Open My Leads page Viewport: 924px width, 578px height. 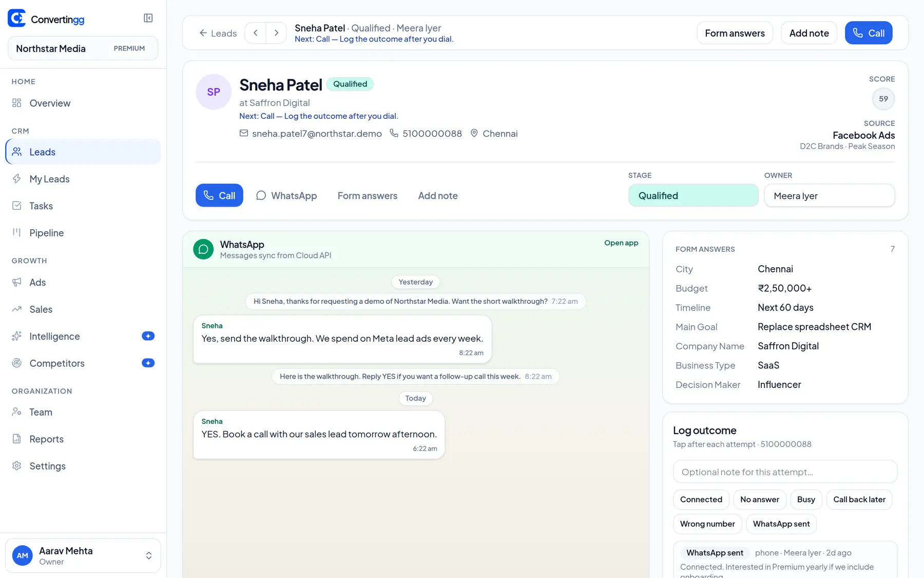click(x=83, y=179)
